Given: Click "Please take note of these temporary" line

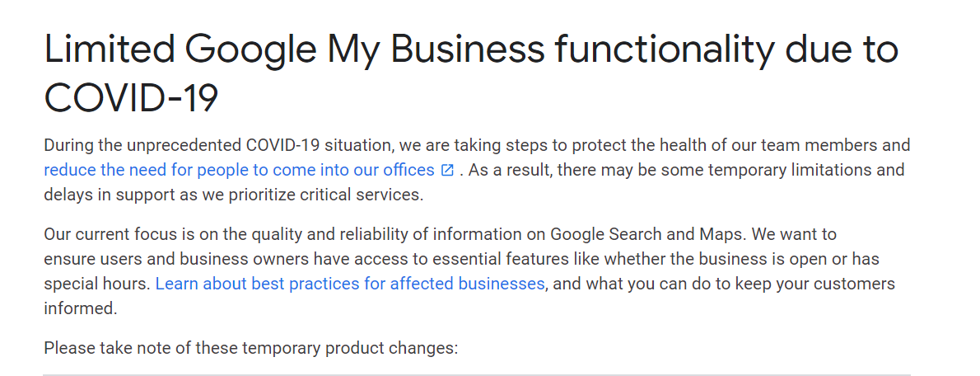Looking at the screenshot, I should coord(183,348).
